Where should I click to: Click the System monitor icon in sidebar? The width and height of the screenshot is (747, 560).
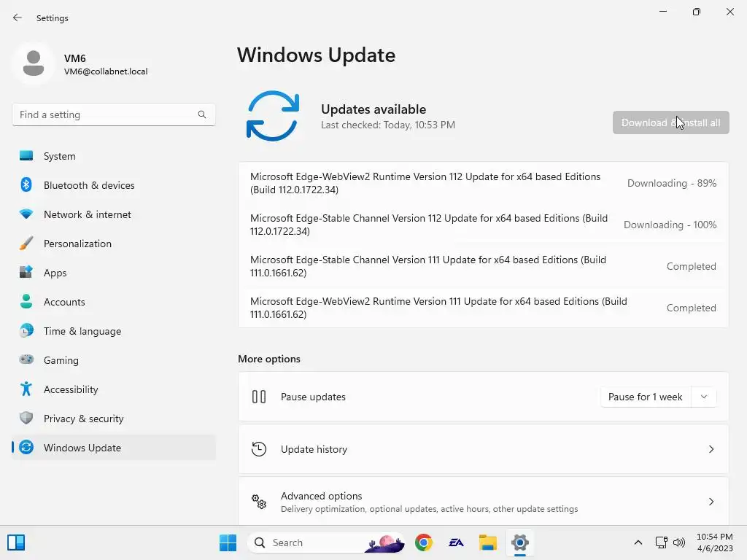tap(26, 156)
